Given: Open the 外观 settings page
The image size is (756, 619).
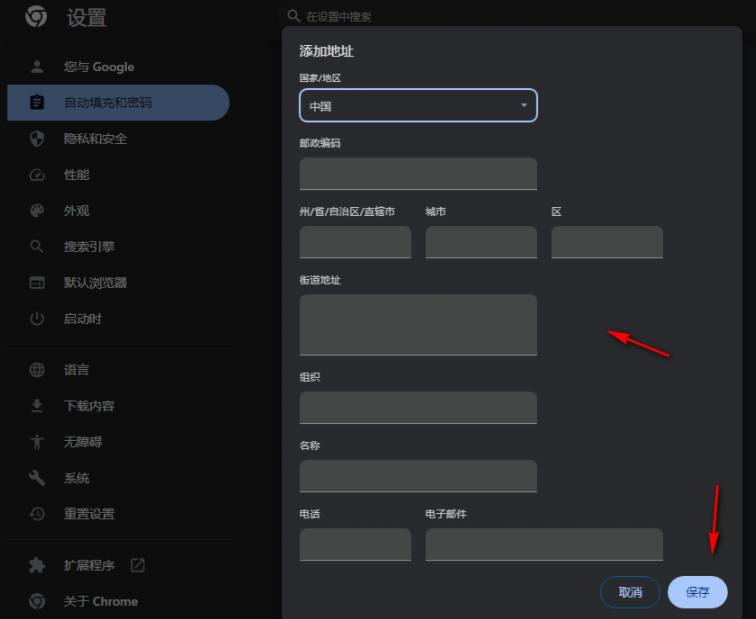Looking at the screenshot, I should [118, 211].
